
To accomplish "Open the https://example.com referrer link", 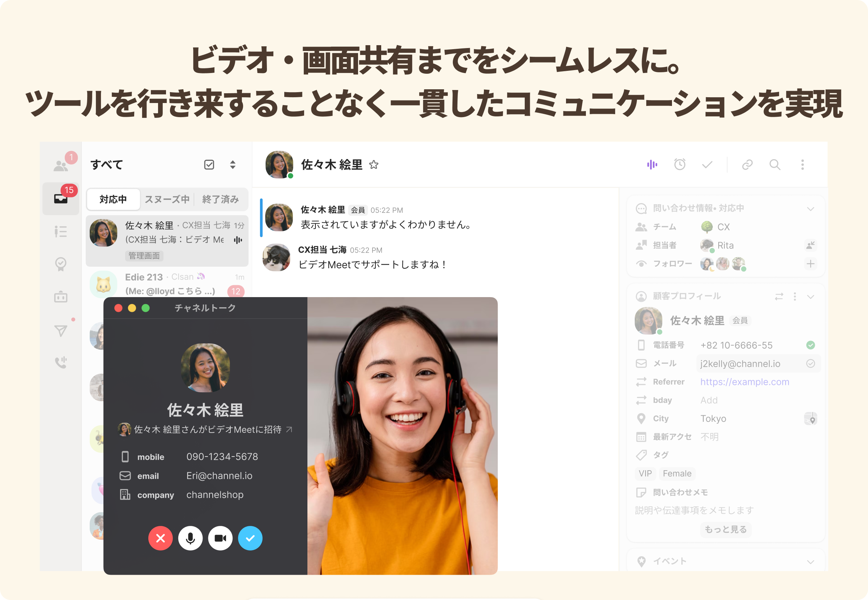I will pyautogui.click(x=745, y=382).
